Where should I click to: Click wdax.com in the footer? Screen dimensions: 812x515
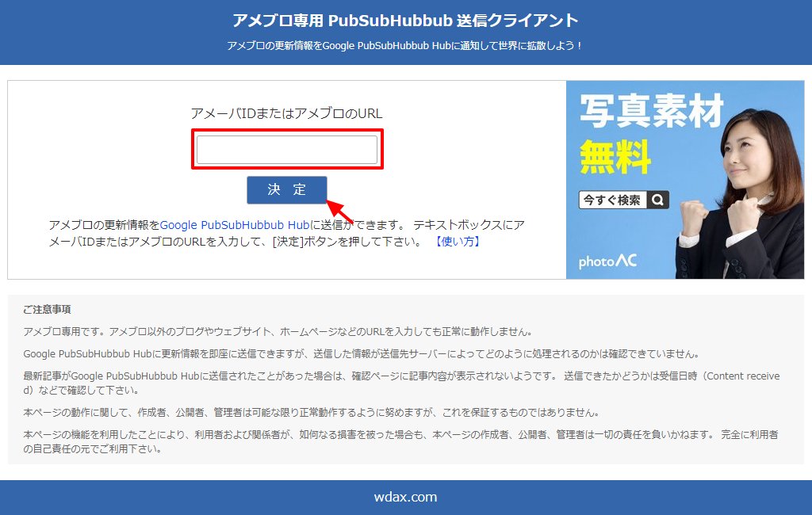pyautogui.click(x=405, y=498)
